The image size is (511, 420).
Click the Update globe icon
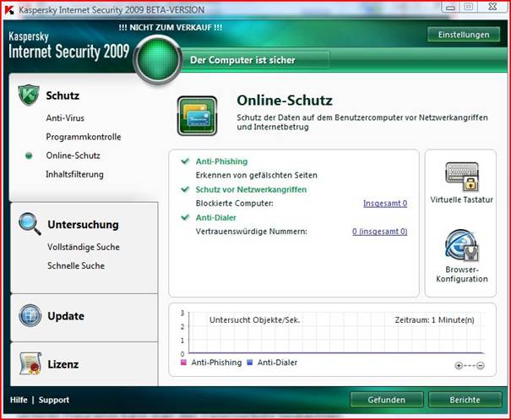click(x=30, y=316)
